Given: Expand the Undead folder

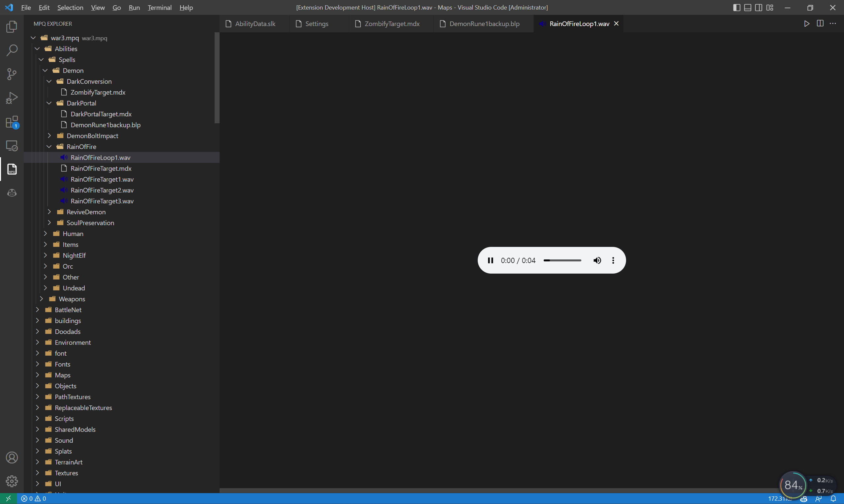Looking at the screenshot, I should (x=45, y=288).
